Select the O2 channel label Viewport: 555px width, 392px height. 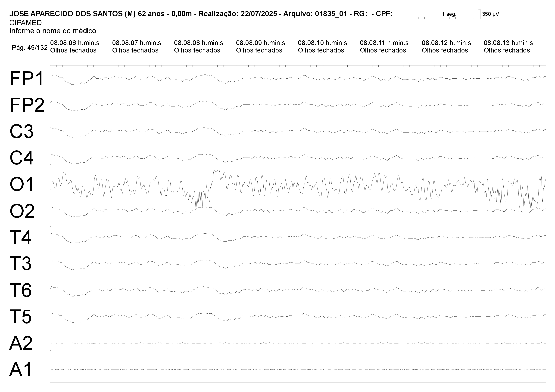[x=22, y=211]
